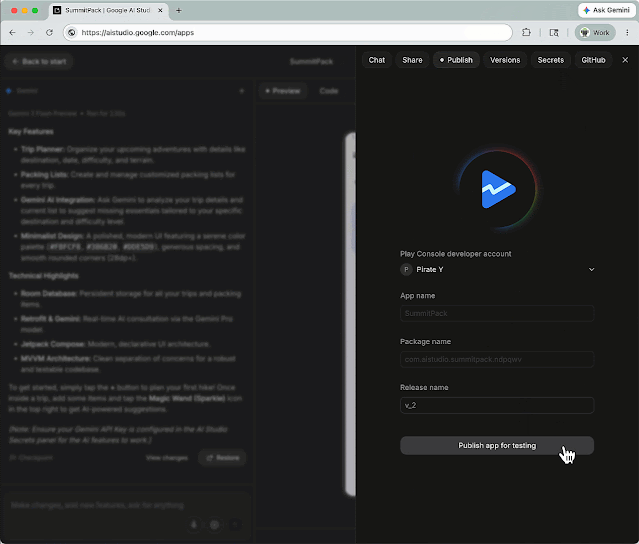639x544 pixels.
Task: Click the Google Play Console logo
Action: point(498,189)
